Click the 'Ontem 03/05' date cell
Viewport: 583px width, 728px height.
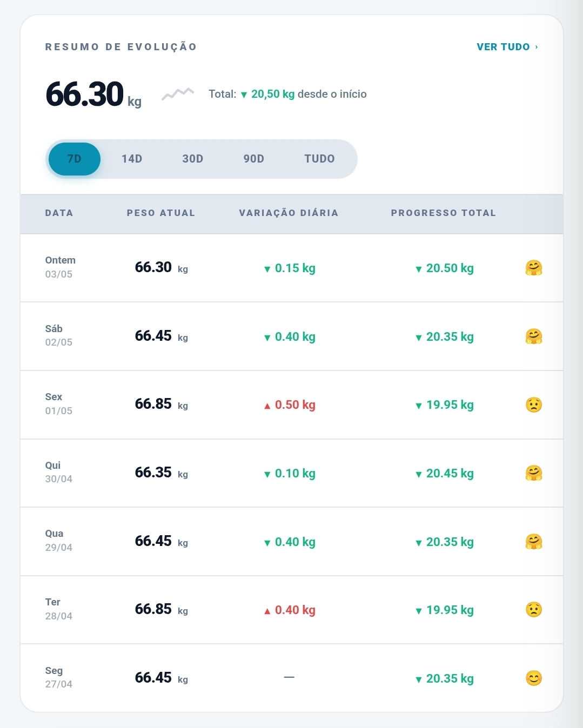click(x=61, y=267)
